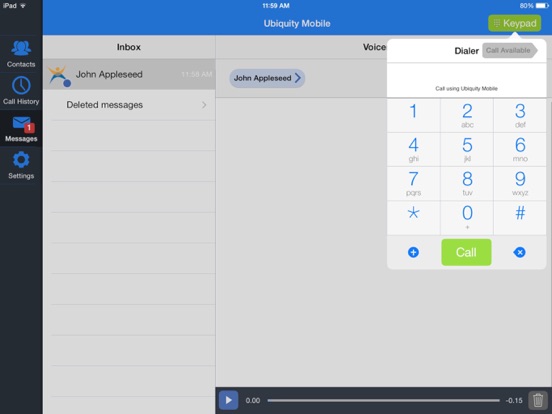Select John Appleseed message in Inbox
This screenshot has width=552, height=414.
point(129,74)
